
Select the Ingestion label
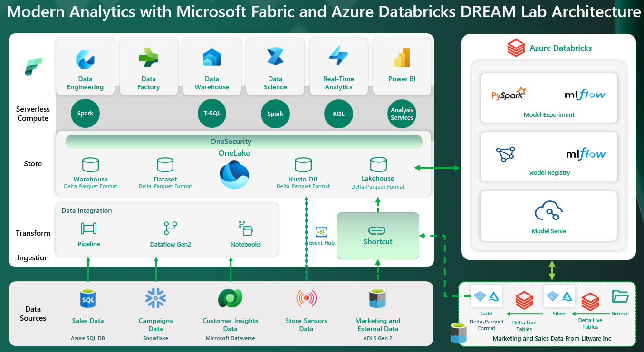[33, 258]
